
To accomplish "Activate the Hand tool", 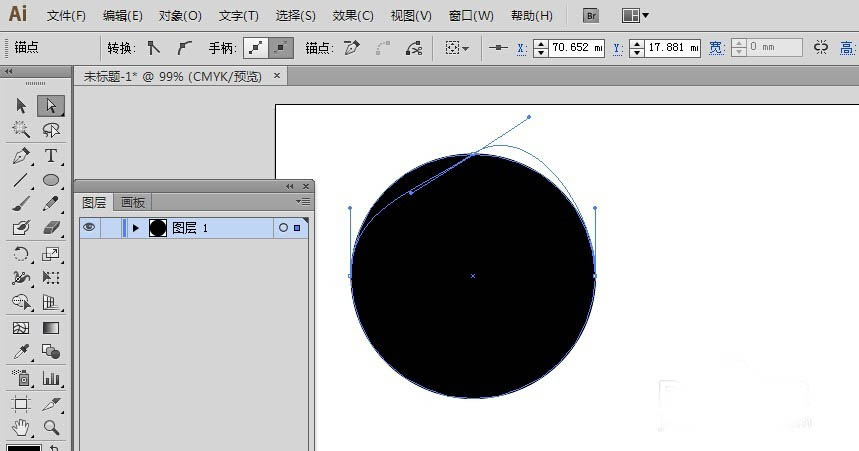I will click(21, 427).
